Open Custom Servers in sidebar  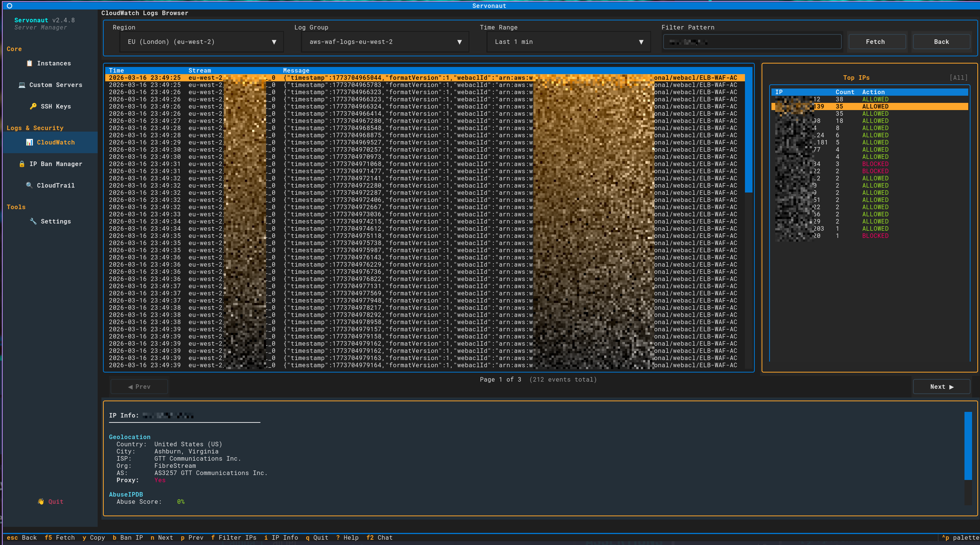coord(50,85)
